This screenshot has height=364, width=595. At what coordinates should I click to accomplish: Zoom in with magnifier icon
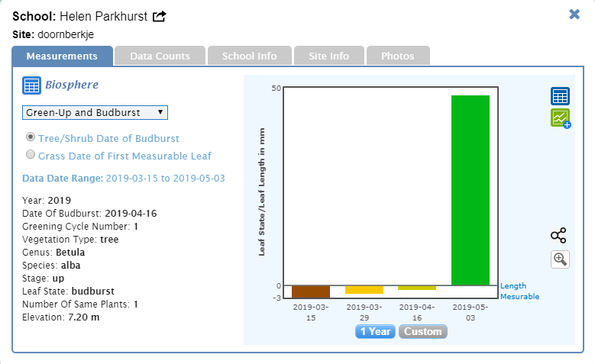point(560,259)
